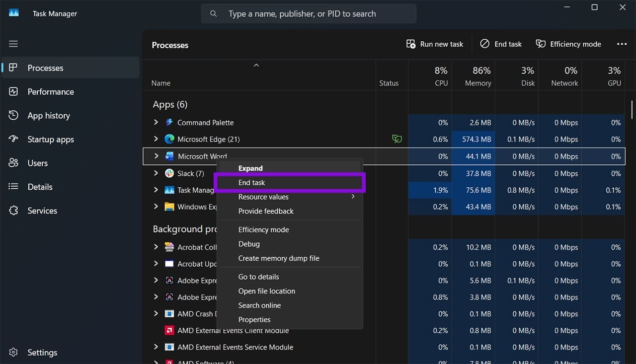Go to App history page
The image size is (636, 364).
click(x=70, y=116)
